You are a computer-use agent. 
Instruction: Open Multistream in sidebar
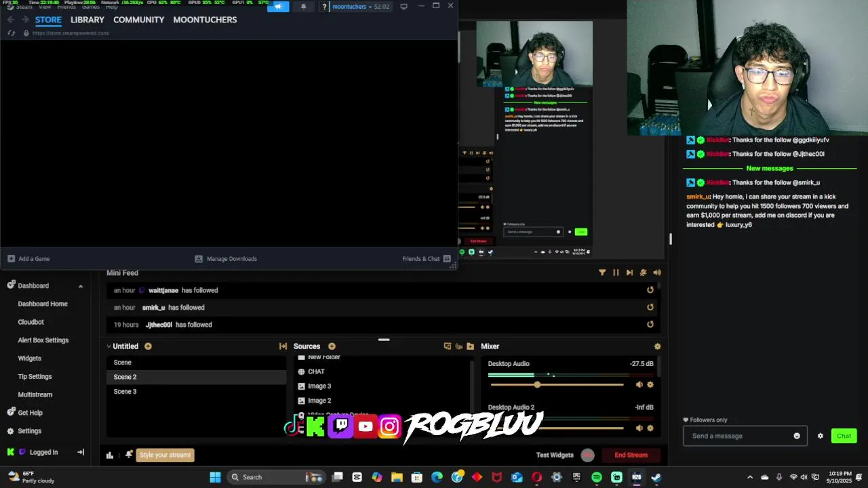click(35, 394)
